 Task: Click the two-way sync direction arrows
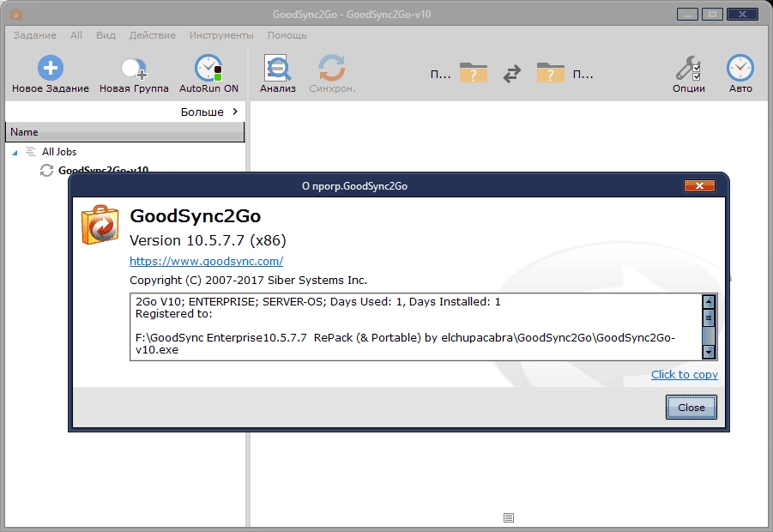click(511, 74)
